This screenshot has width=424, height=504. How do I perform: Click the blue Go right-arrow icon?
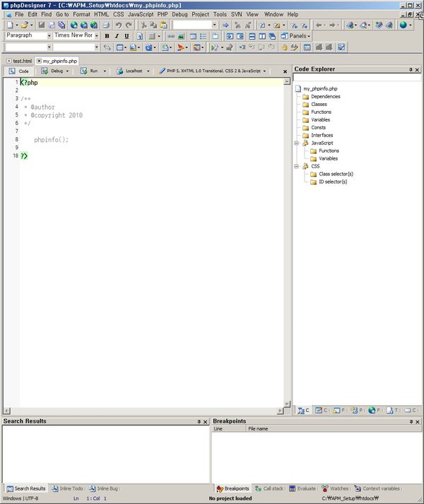coord(225,25)
